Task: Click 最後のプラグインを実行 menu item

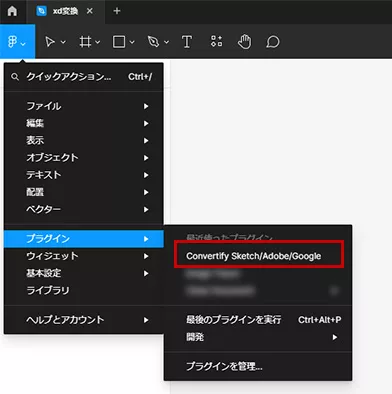Action: pyautogui.click(x=258, y=320)
